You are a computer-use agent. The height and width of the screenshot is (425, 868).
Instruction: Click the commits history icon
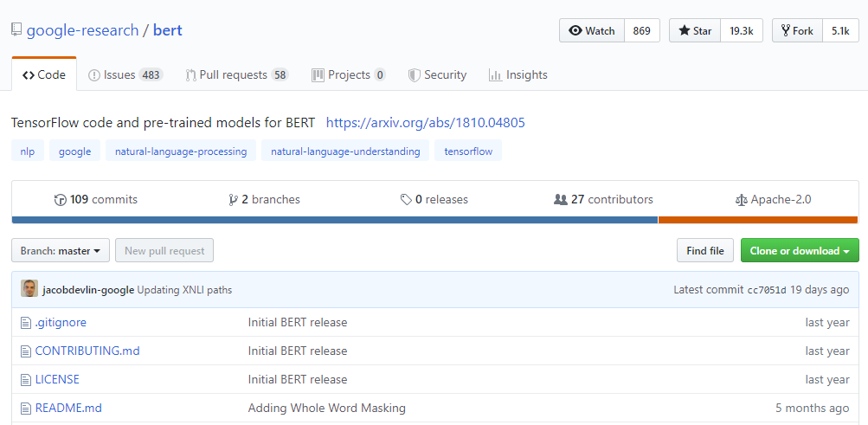61,200
